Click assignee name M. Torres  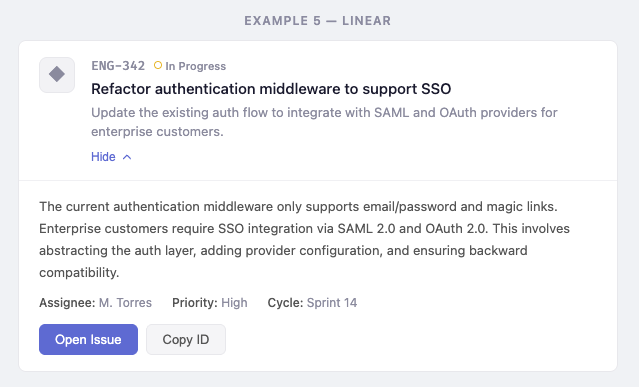[x=126, y=303]
